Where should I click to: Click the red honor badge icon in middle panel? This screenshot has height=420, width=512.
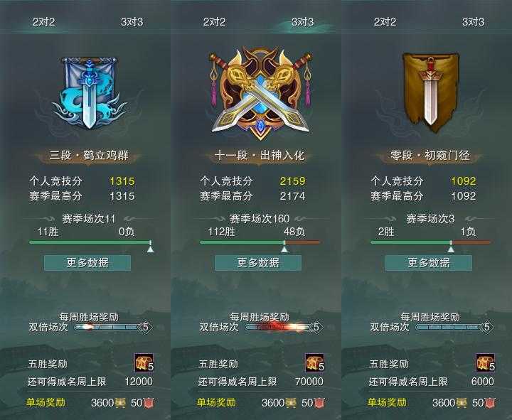(320, 403)
